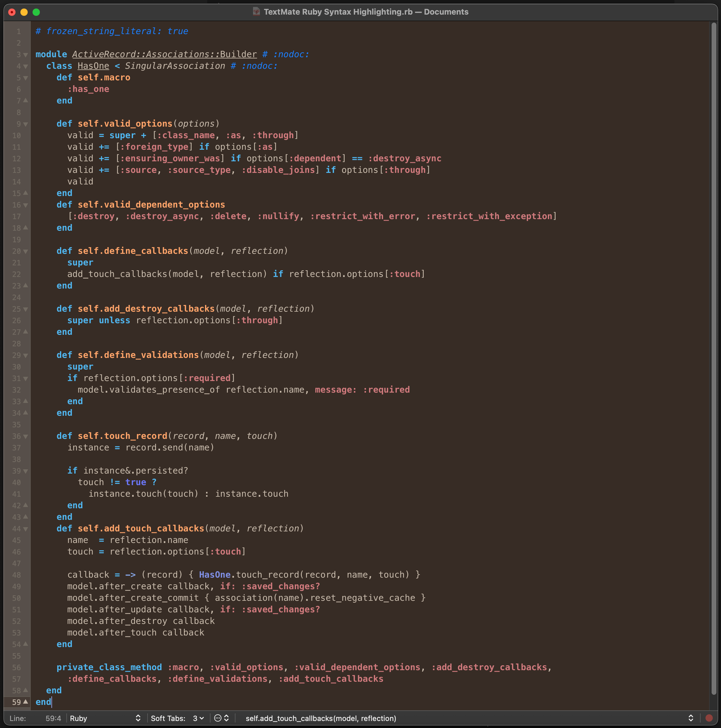Collapse the class HasOne fold

pyautogui.click(x=25, y=66)
